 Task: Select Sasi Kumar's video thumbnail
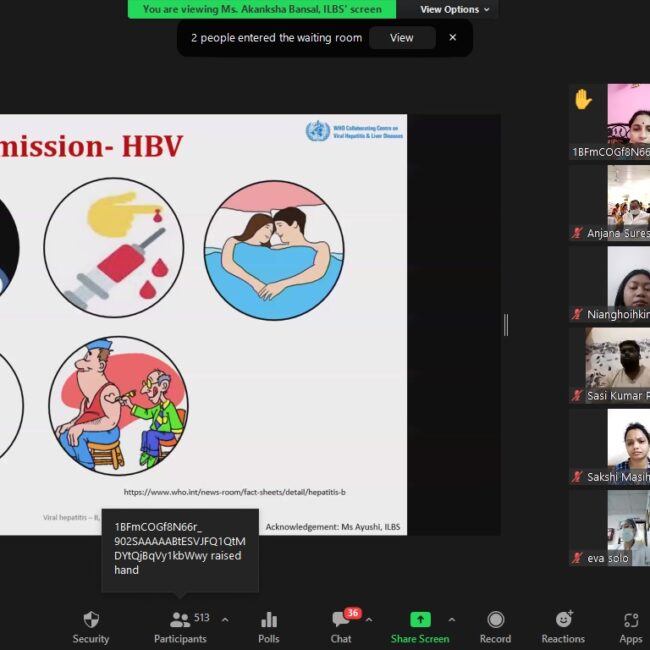[x=610, y=365]
